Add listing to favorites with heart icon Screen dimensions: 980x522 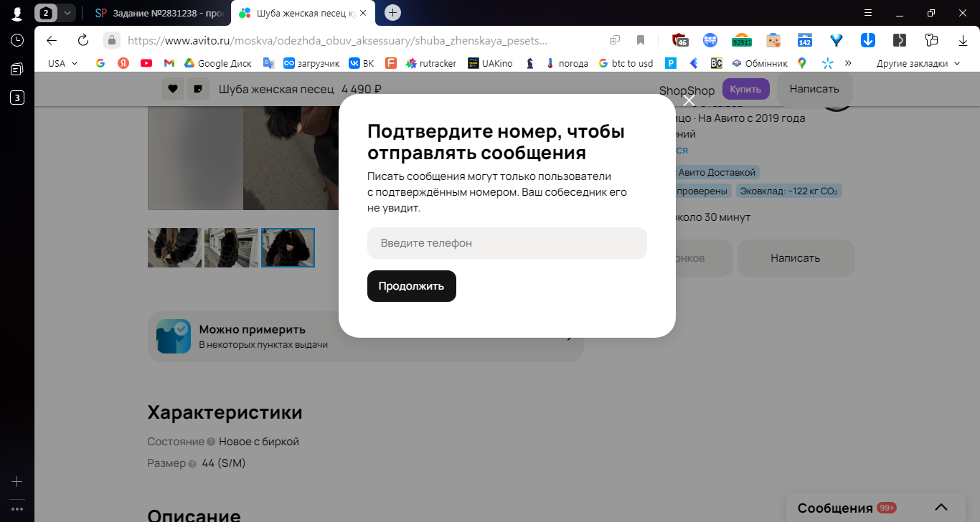pos(172,89)
